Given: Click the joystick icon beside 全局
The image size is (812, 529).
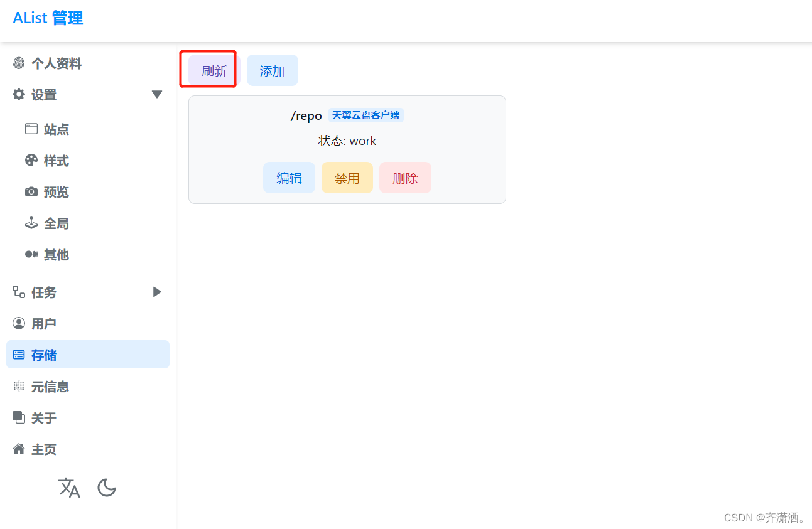Looking at the screenshot, I should [x=31, y=223].
